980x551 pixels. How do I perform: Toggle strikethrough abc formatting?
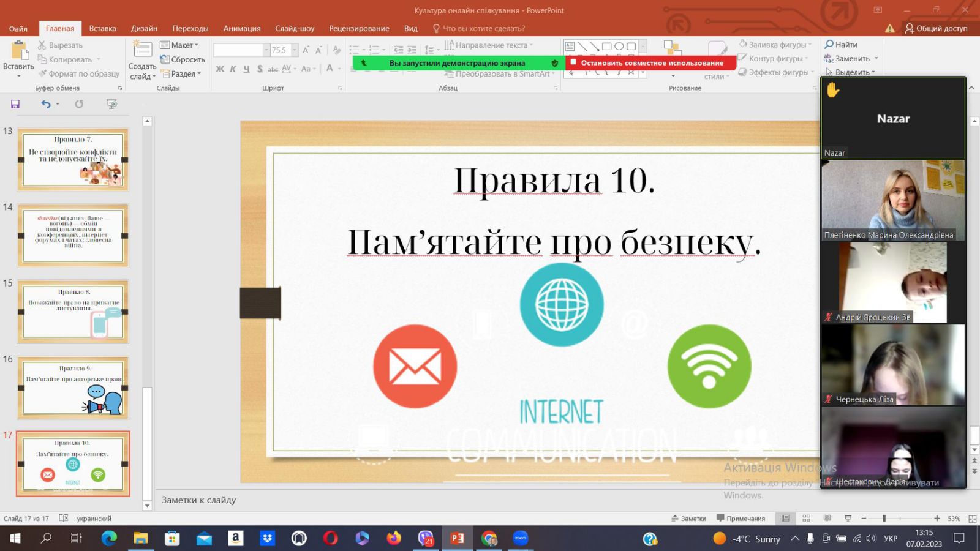tap(273, 69)
